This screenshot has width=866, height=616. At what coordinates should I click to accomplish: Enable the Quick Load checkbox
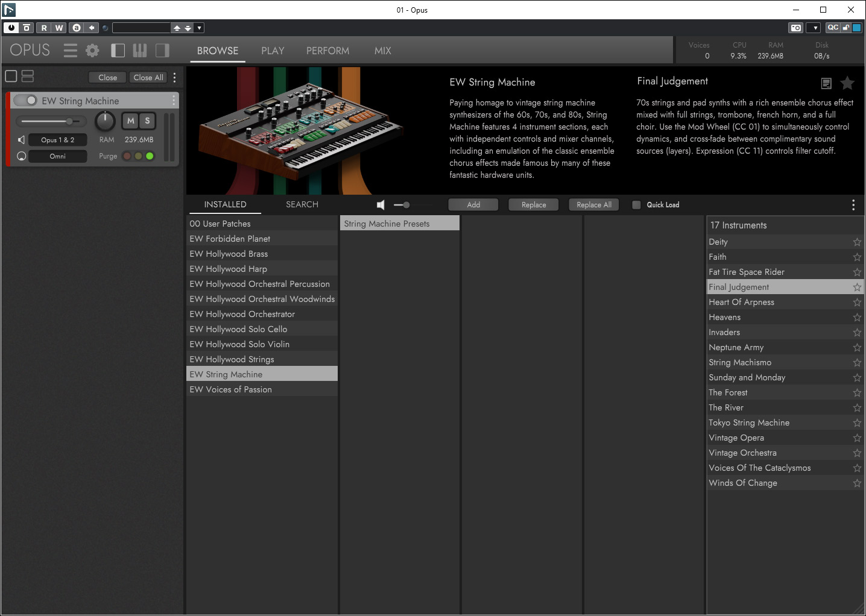pyautogui.click(x=636, y=205)
